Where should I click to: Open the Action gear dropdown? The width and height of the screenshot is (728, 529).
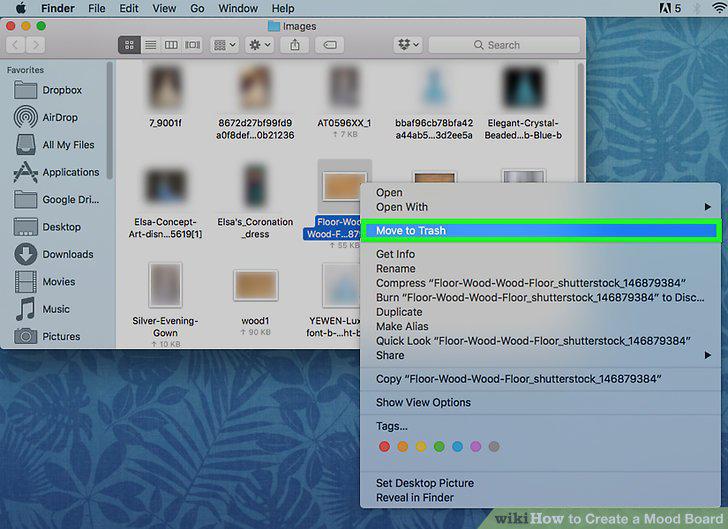[x=260, y=45]
